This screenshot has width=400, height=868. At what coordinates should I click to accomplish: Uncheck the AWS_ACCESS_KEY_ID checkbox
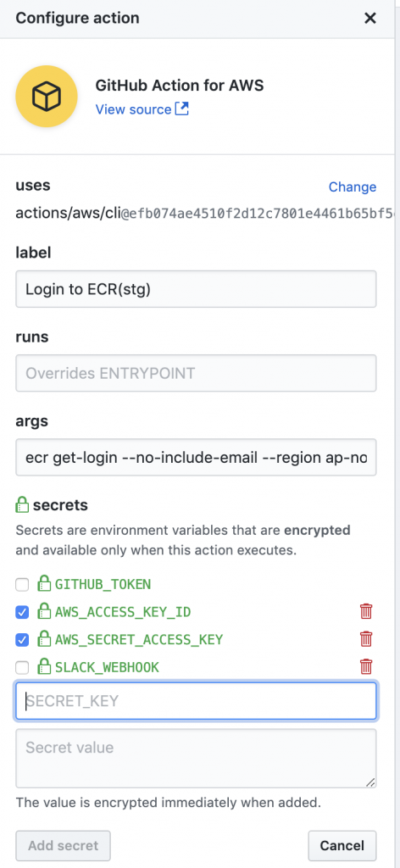[x=22, y=612]
